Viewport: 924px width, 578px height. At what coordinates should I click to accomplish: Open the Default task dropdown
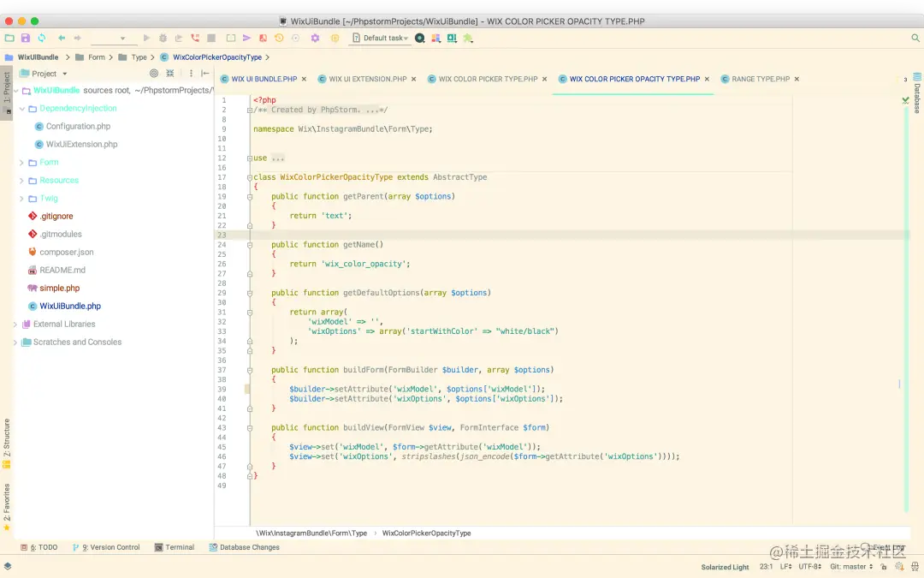(380, 38)
